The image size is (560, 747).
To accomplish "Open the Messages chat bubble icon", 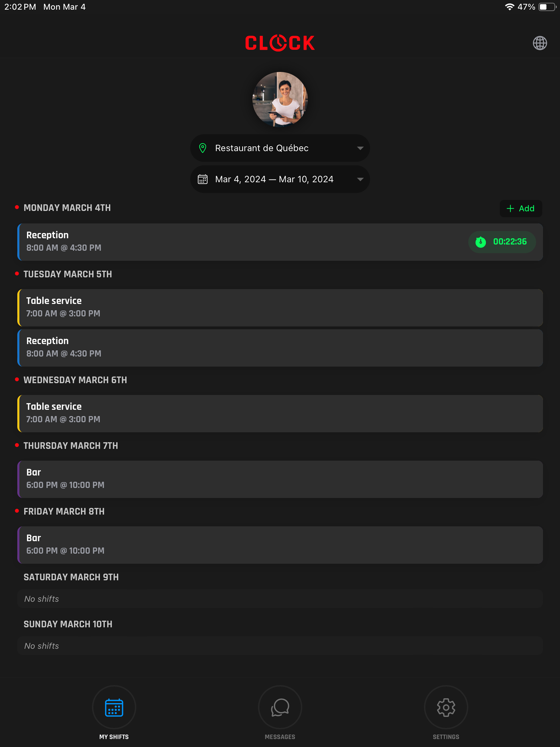I will [x=280, y=707].
